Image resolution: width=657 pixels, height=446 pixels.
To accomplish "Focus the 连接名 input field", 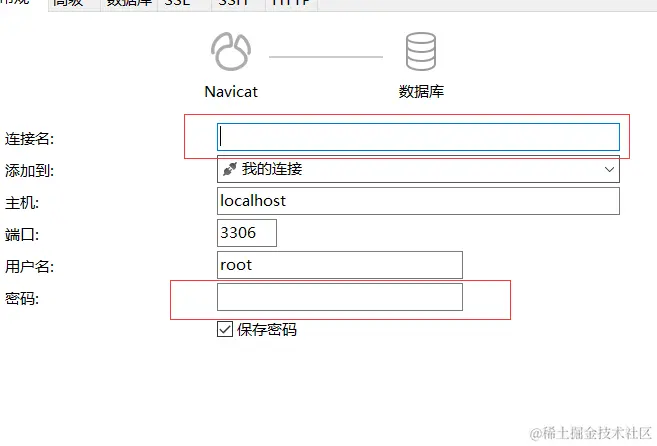I will click(x=418, y=137).
